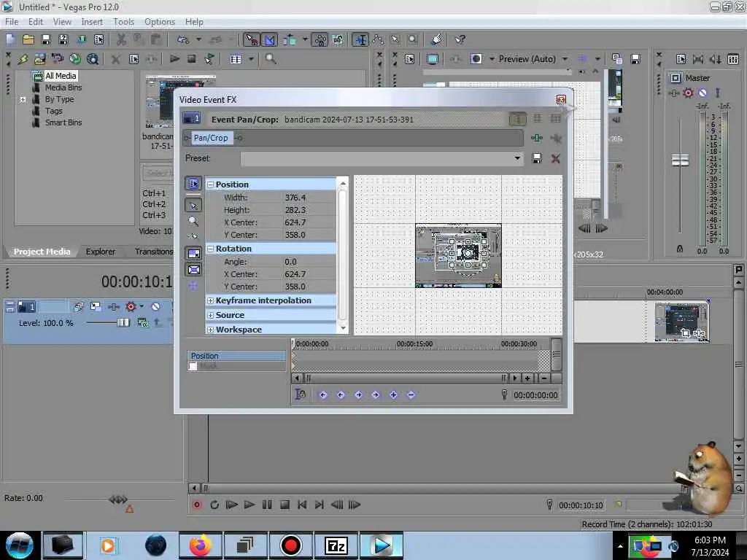Screen dimensions: 747x560
Task: Collapse the Rotation section
Action: tap(210, 249)
